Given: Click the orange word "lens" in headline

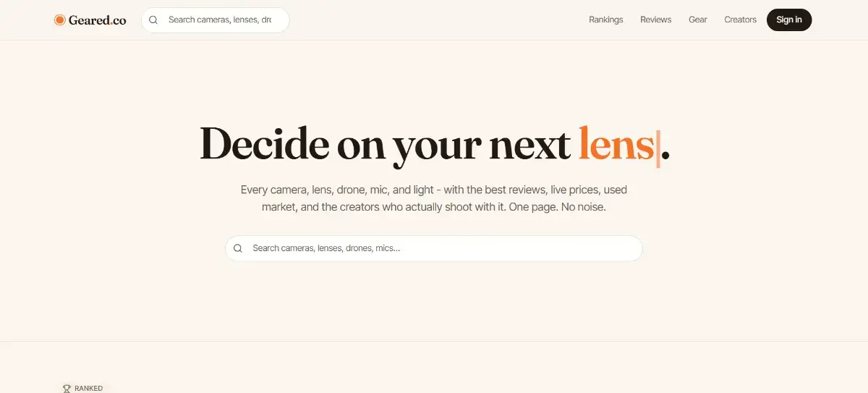Looking at the screenshot, I should [x=616, y=143].
